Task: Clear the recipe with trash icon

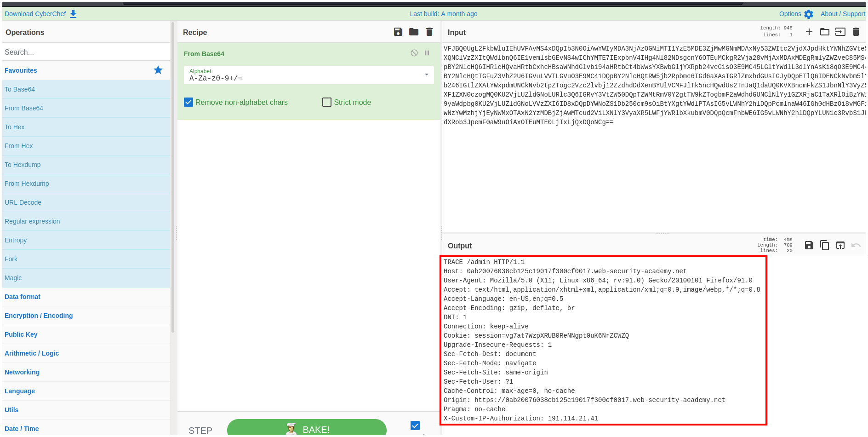Action: point(429,32)
